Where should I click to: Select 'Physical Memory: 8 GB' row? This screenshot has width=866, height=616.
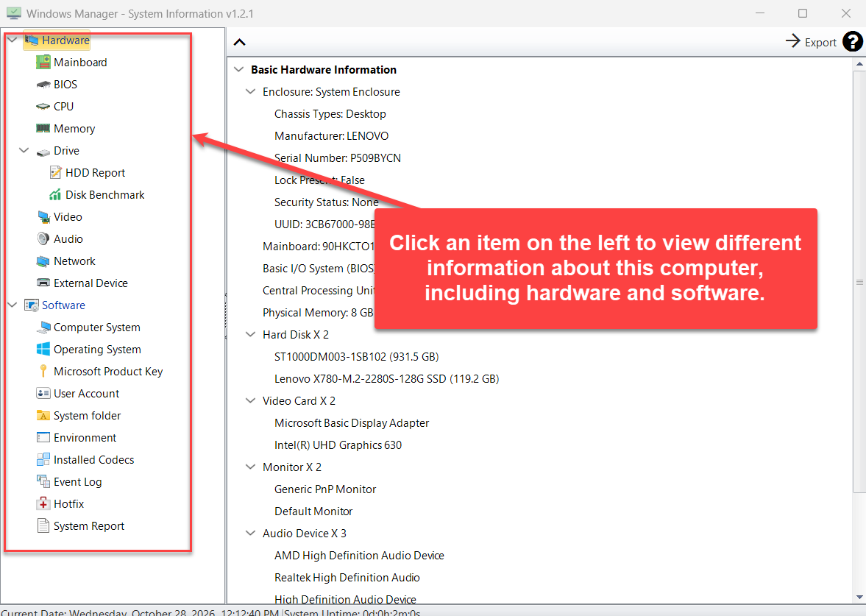click(318, 314)
